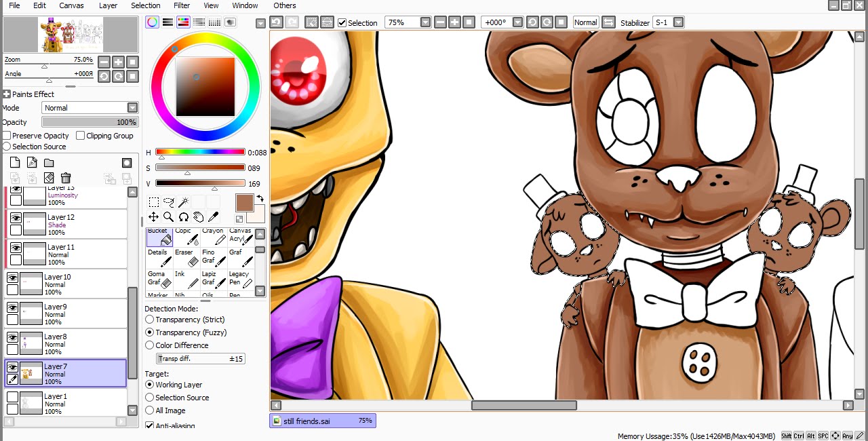Select the Eyedropper color picker tool
This screenshot has width=868, height=441.
213,217
